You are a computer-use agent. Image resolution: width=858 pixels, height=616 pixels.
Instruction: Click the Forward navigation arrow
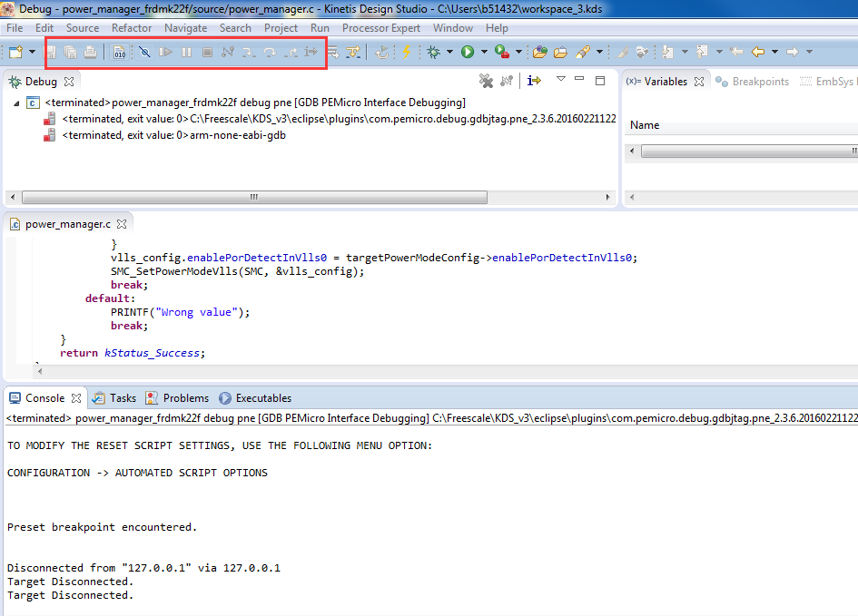click(x=793, y=52)
